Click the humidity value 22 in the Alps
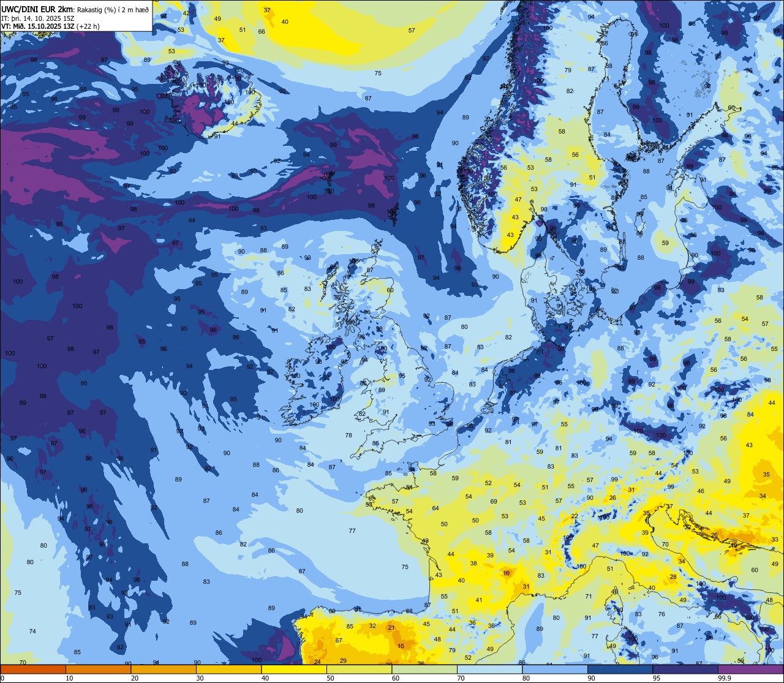Screen dimensions: 784x683 574,516
